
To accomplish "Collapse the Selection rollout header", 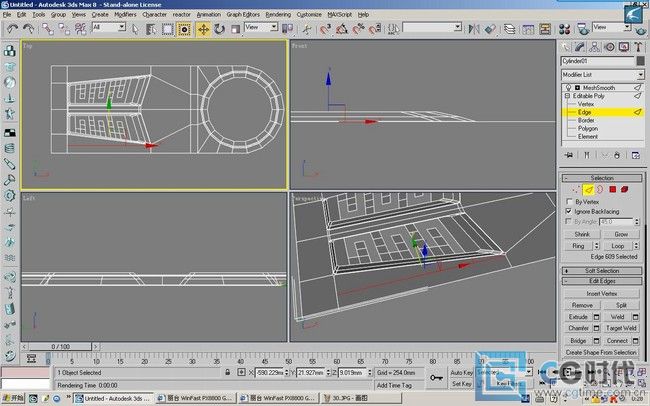I will [x=602, y=178].
